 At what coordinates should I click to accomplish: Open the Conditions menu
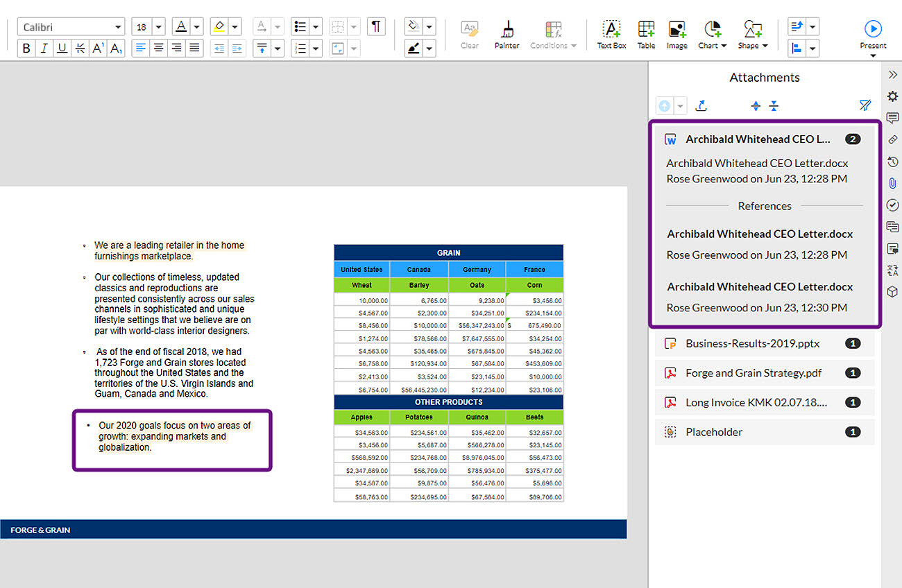(x=553, y=33)
